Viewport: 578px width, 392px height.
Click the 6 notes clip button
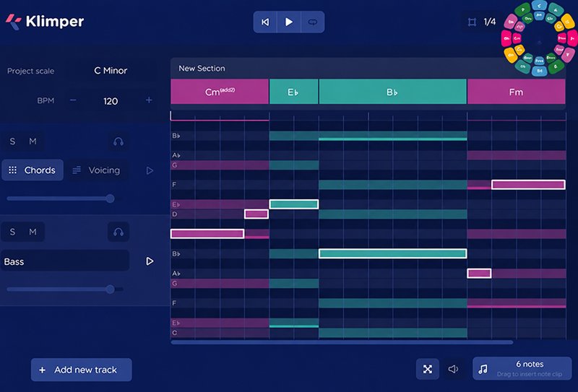[522, 368]
